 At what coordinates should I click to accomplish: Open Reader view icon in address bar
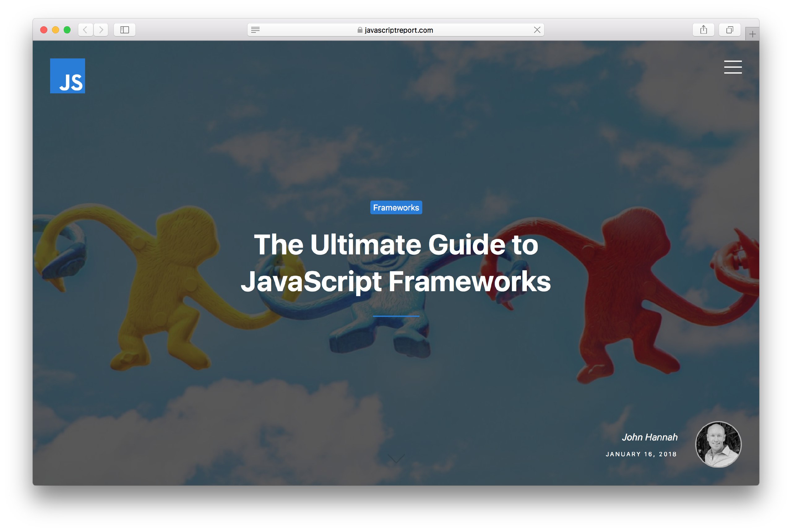click(255, 30)
